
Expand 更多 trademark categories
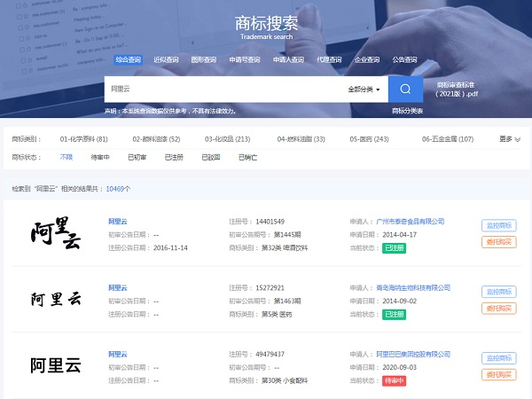point(510,139)
